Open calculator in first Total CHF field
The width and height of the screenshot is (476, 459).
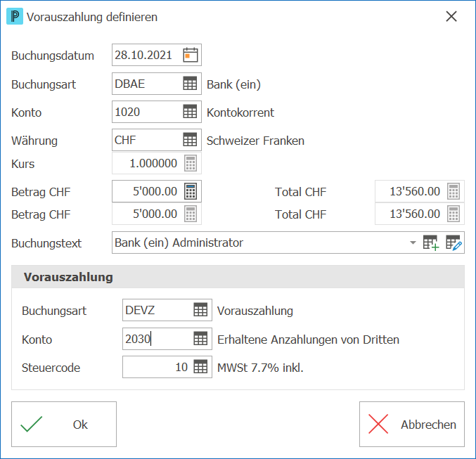[454, 192]
